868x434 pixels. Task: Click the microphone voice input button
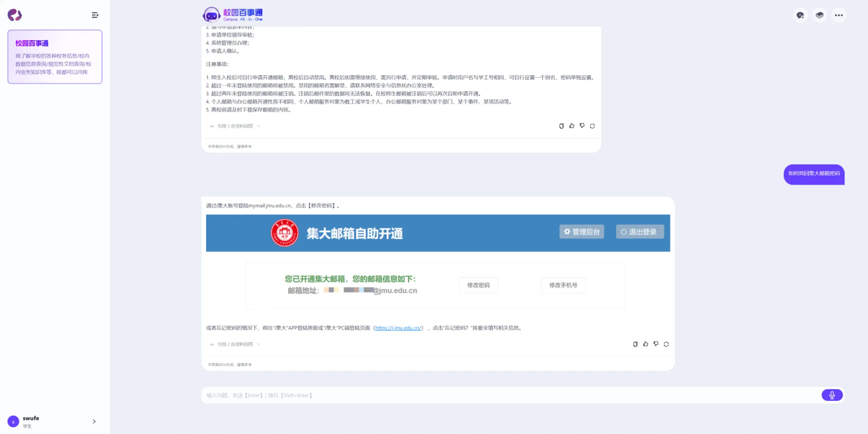point(832,395)
